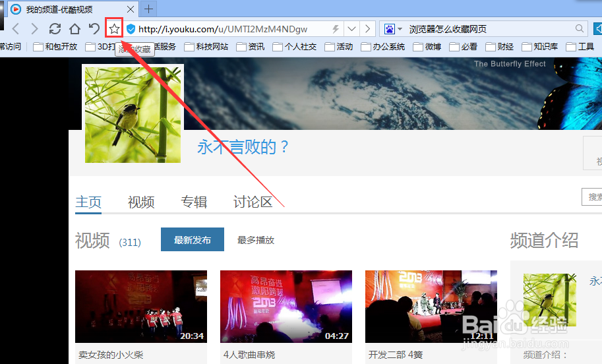The width and height of the screenshot is (602, 364).
Task: Add page to favorites with star icon
Action: 114,29
